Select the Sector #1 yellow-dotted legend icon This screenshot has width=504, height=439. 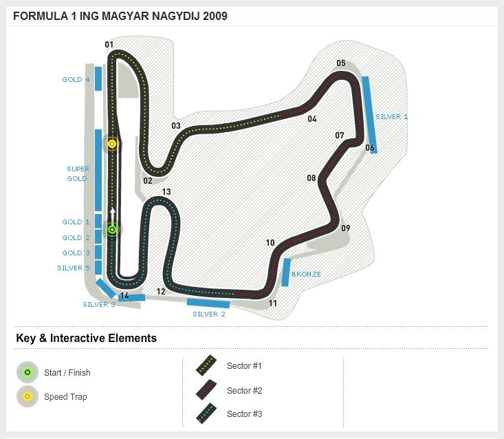[208, 365]
